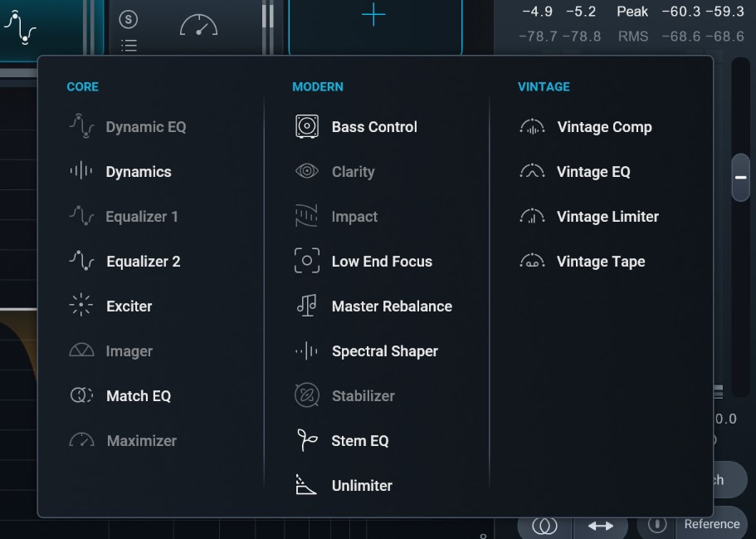Click the Low End Focus icon
The width and height of the screenshot is (756, 539).
click(x=306, y=261)
